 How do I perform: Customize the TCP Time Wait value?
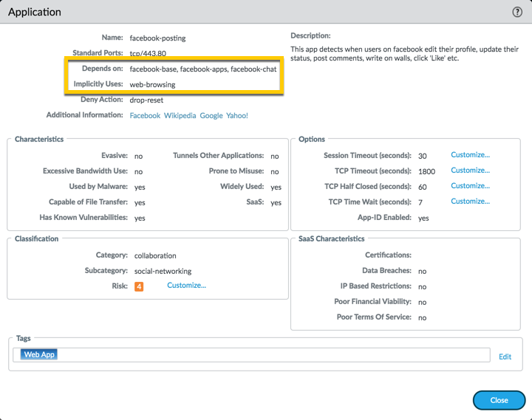pyautogui.click(x=470, y=202)
